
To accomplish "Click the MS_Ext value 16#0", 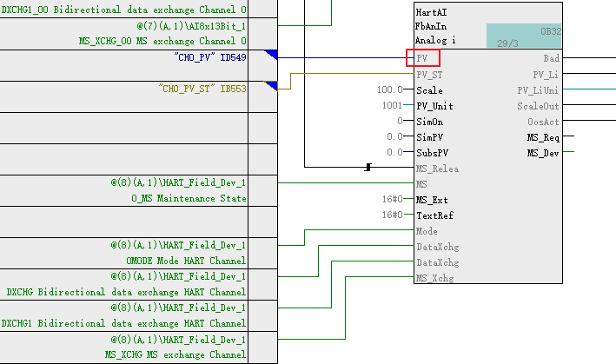I will 393,200.
